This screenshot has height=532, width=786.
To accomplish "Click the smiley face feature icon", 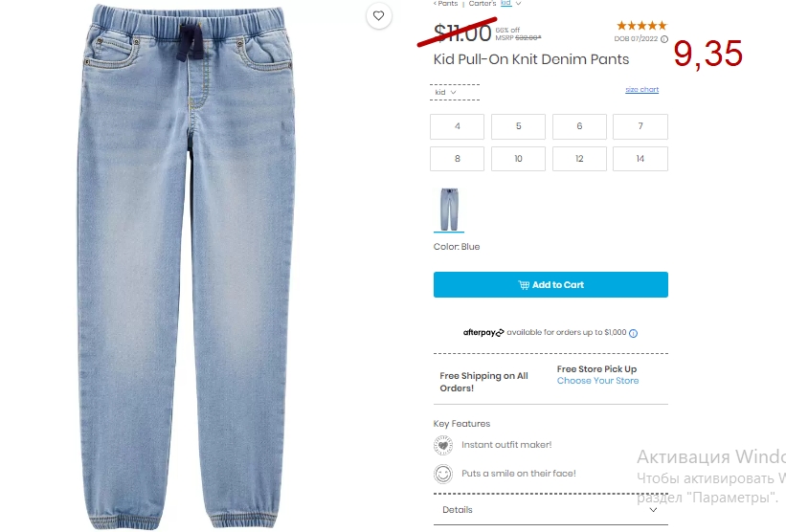I will tap(443, 474).
